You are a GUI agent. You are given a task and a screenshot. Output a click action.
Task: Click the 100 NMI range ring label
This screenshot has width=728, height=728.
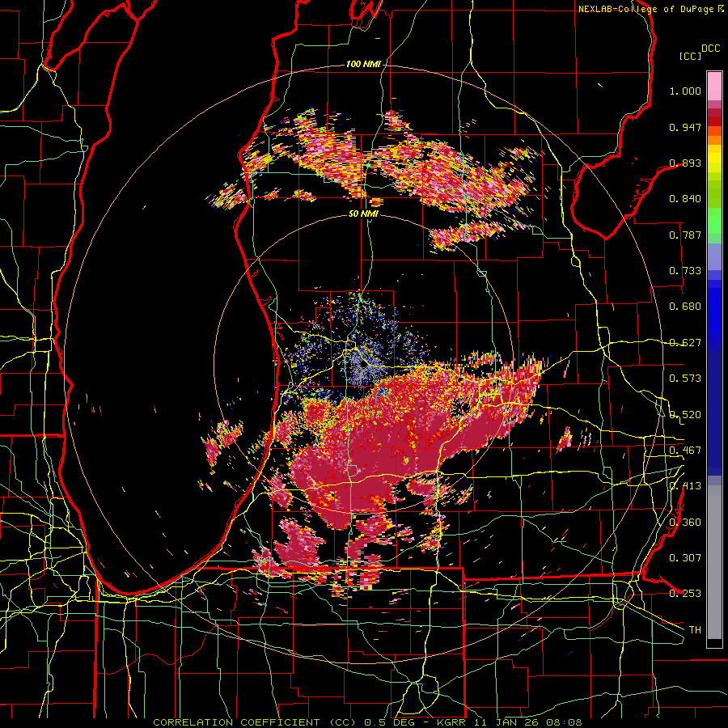coord(363,64)
